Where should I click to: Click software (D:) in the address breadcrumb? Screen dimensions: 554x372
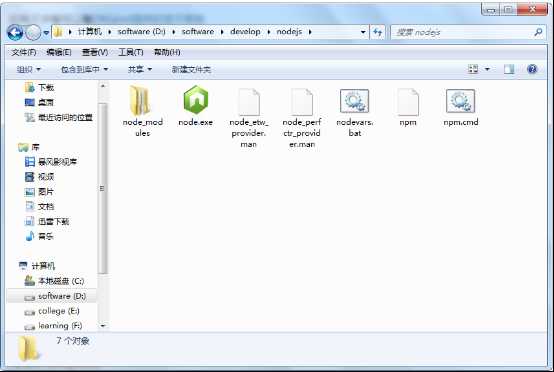point(141,32)
